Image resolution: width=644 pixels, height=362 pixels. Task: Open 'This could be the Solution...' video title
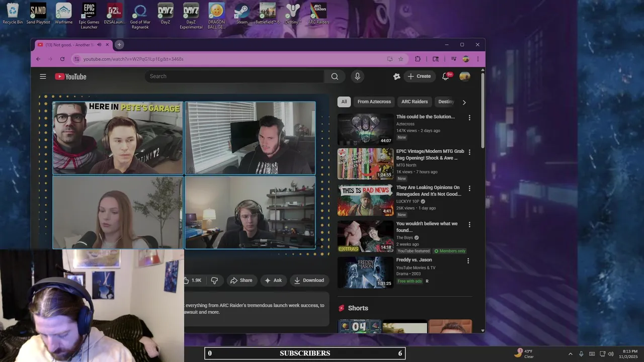[425, 117]
